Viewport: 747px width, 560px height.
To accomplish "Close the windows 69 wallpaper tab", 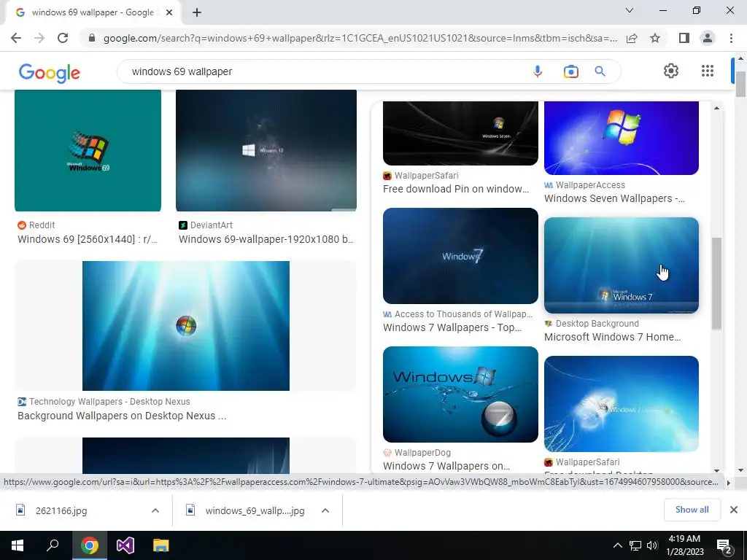I will pyautogui.click(x=169, y=12).
